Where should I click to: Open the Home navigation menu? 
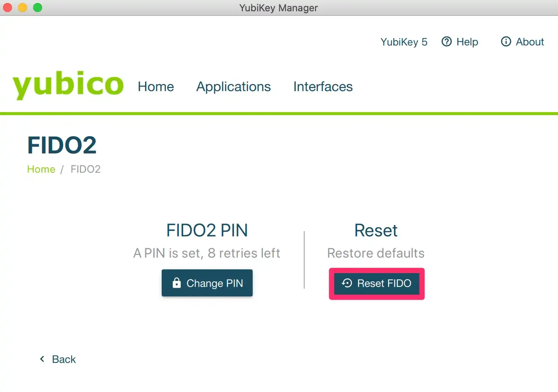tap(156, 87)
